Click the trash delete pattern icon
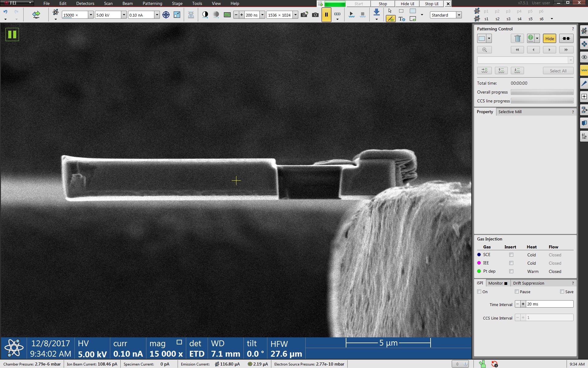The width and height of the screenshot is (588, 368). click(x=517, y=38)
